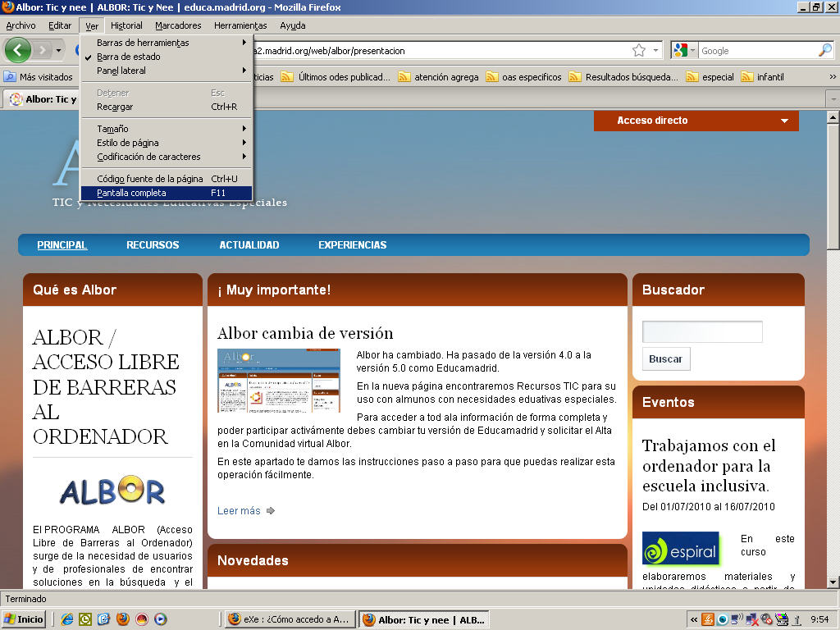Click the green Back navigation arrow
This screenshot has height=630, width=840.
tap(18, 50)
